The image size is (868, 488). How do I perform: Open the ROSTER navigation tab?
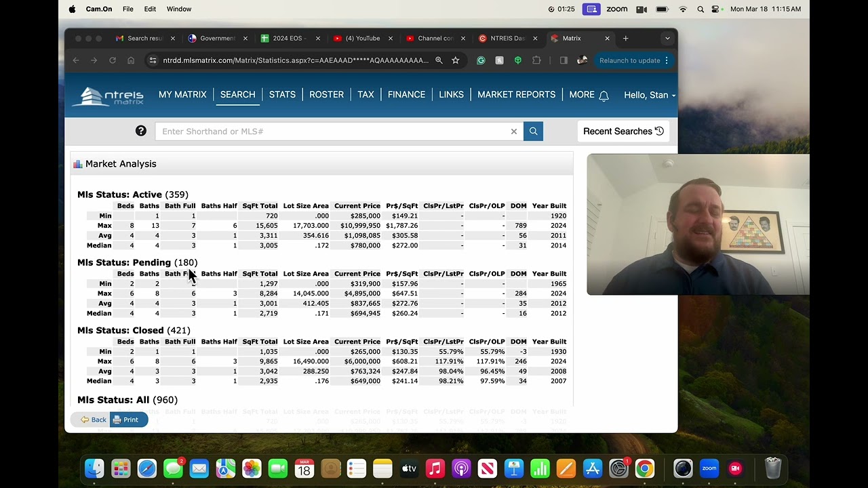[x=326, y=95]
